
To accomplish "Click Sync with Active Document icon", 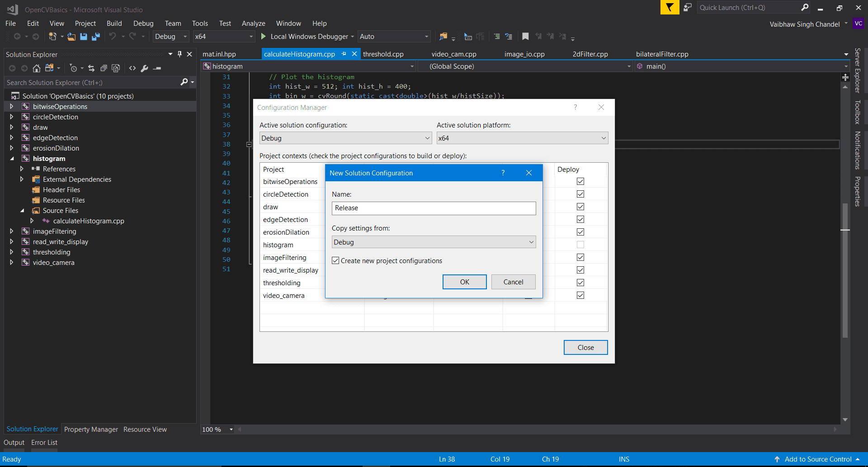I will (91, 68).
